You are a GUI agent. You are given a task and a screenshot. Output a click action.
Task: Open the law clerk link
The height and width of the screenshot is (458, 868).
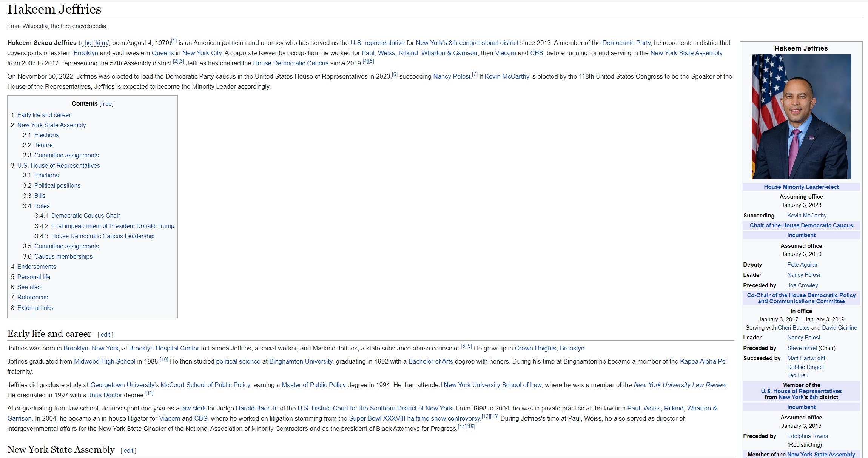[x=193, y=408]
